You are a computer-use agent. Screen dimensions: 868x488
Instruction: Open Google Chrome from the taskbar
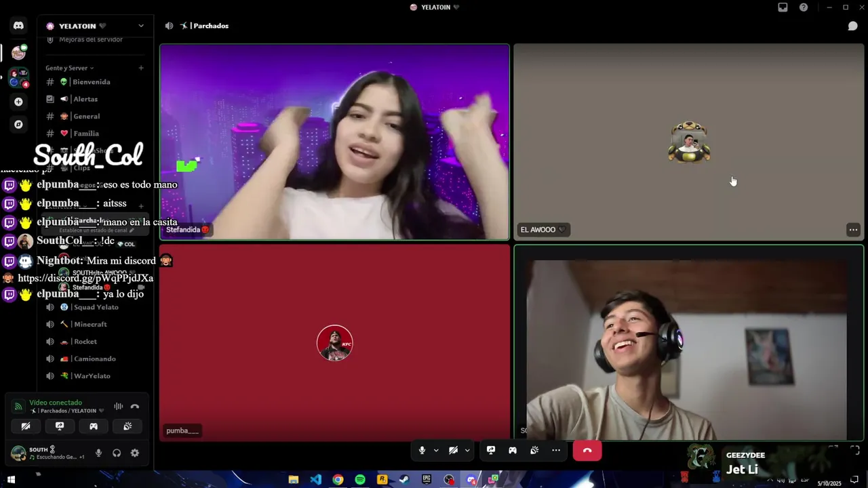click(338, 480)
